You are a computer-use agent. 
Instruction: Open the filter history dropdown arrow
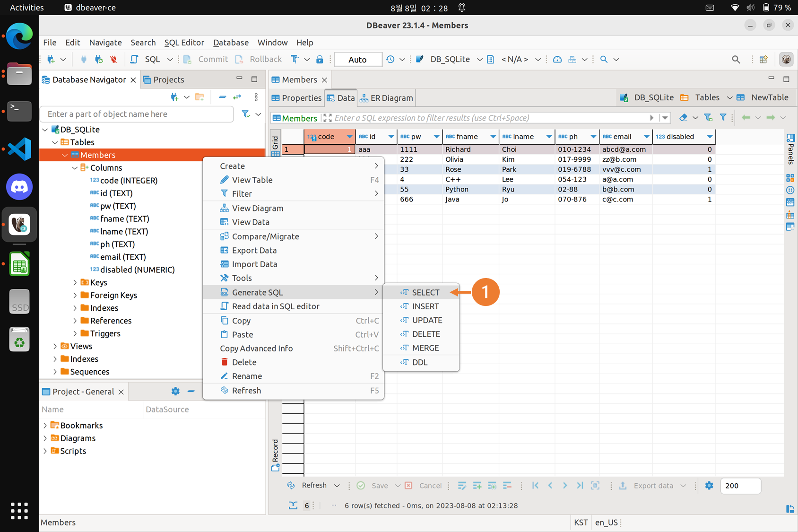(x=665, y=118)
